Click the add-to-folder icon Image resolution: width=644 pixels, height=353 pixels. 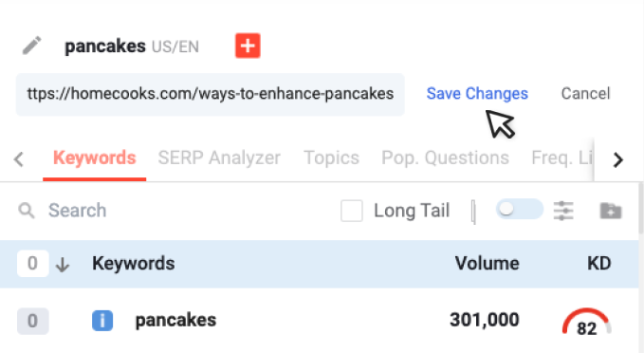611,211
